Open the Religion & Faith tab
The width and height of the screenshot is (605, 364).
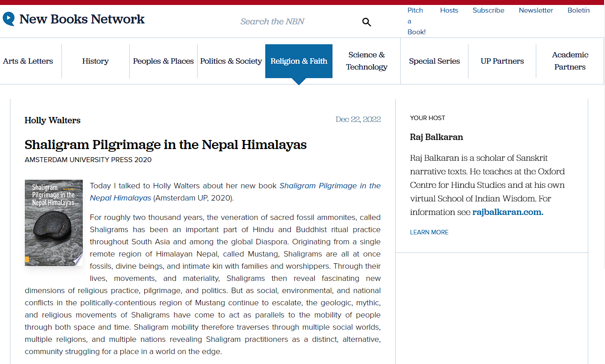298,61
